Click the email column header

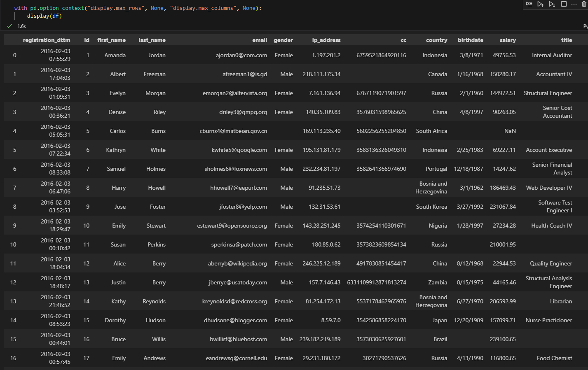(x=260, y=40)
